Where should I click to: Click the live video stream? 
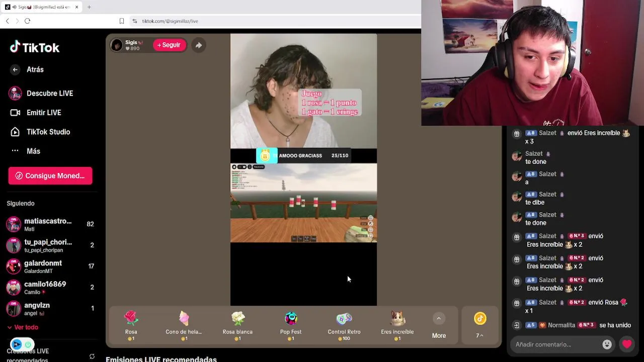pyautogui.click(x=303, y=169)
